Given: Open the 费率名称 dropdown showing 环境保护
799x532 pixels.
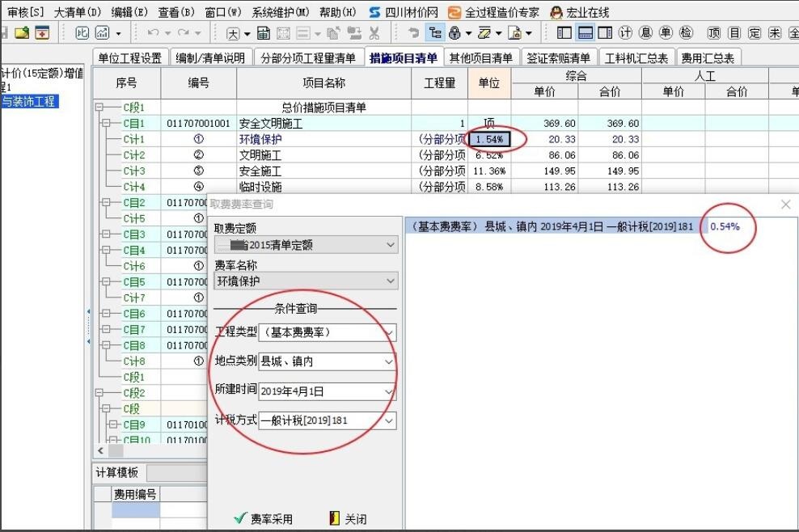Looking at the screenshot, I should click(306, 281).
